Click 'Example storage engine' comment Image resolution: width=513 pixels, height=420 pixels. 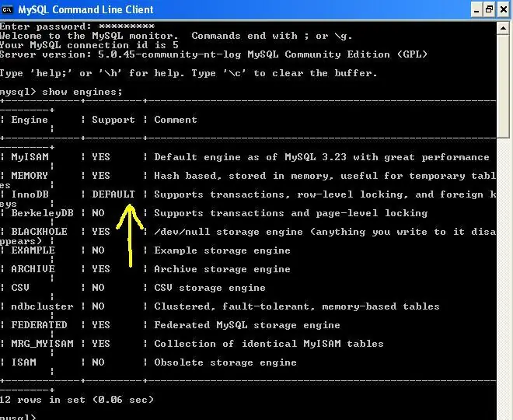click(222, 250)
